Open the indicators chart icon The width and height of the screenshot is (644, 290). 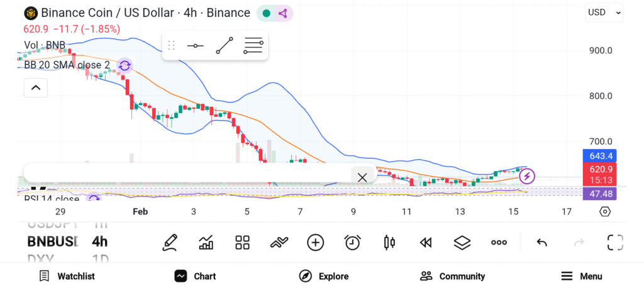tap(206, 242)
